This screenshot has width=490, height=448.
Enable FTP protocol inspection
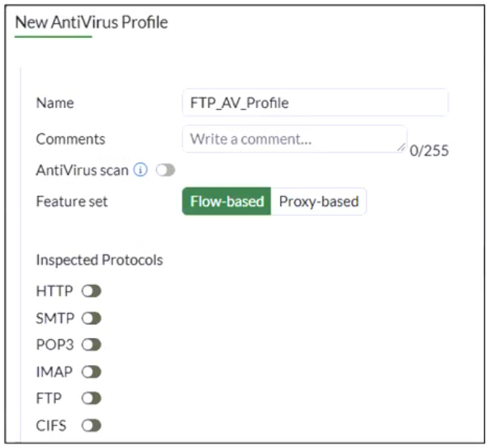[x=91, y=399]
